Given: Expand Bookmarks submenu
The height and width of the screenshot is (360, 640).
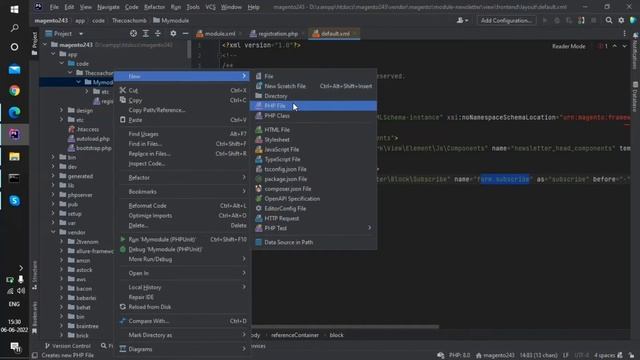Looking at the screenshot, I should tap(182, 191).
